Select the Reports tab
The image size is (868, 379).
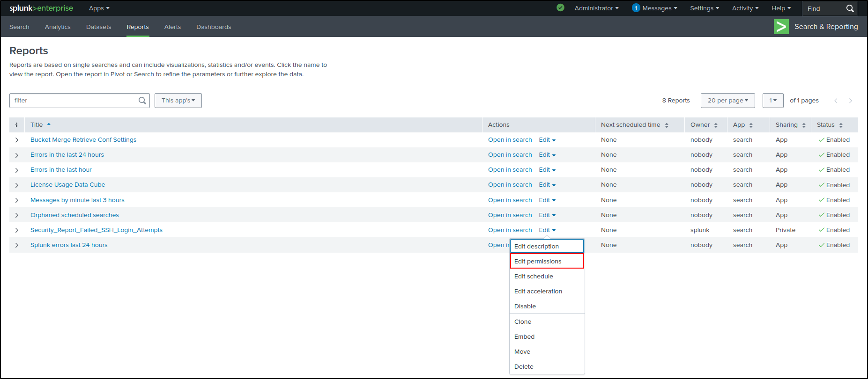coord(138,27)
